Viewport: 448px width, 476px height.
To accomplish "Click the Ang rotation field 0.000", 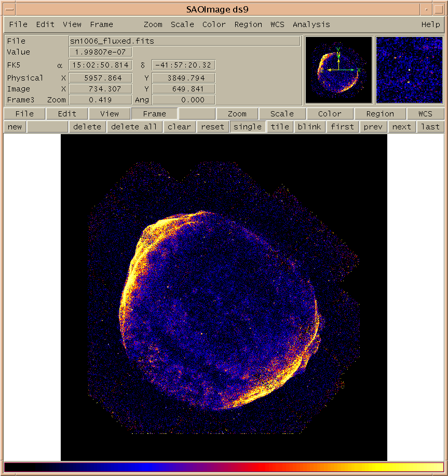I will (183, 100).
